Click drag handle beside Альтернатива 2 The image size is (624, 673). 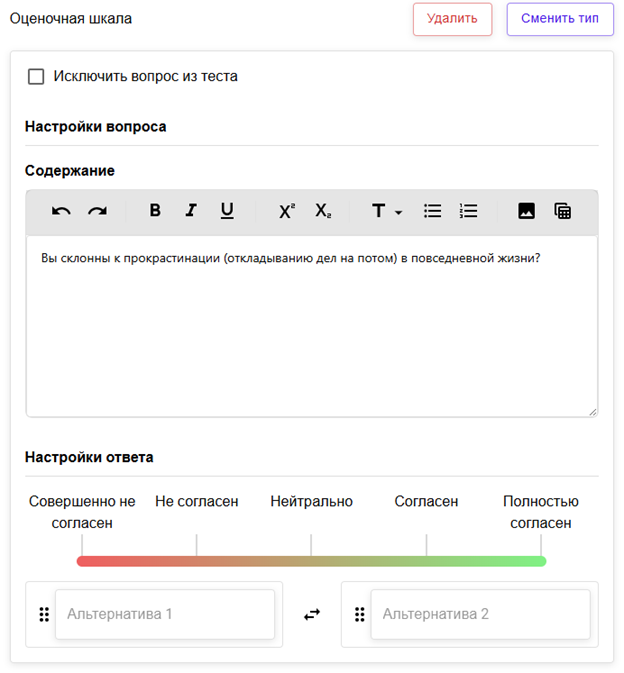[x=360, y=614]
